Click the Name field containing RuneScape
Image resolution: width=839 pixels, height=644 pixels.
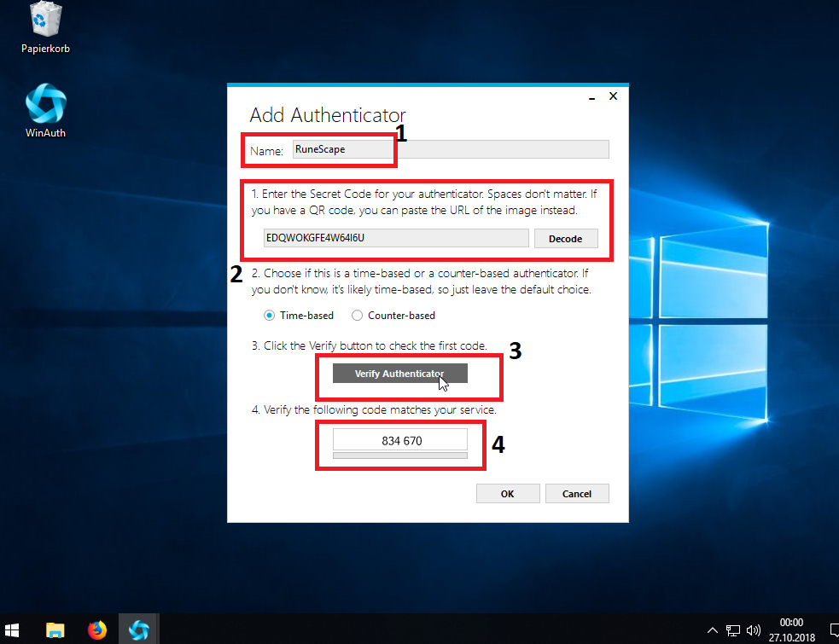[450, 149]
